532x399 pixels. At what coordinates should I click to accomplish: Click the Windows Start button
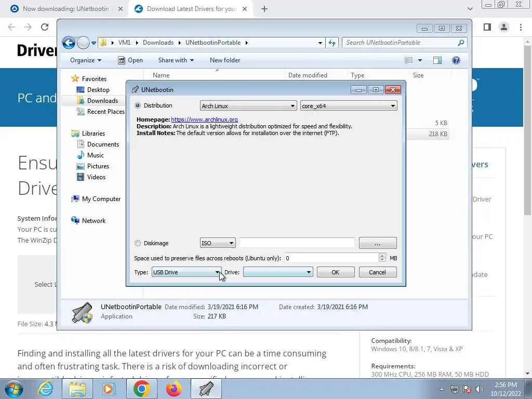pyautogui.click(x=14, y=389)
